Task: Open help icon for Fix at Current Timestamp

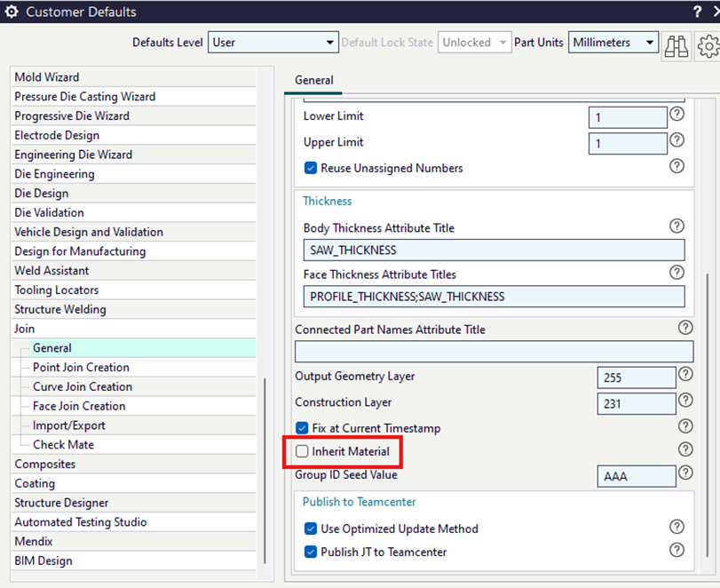Action: click(x=685, y=426)
